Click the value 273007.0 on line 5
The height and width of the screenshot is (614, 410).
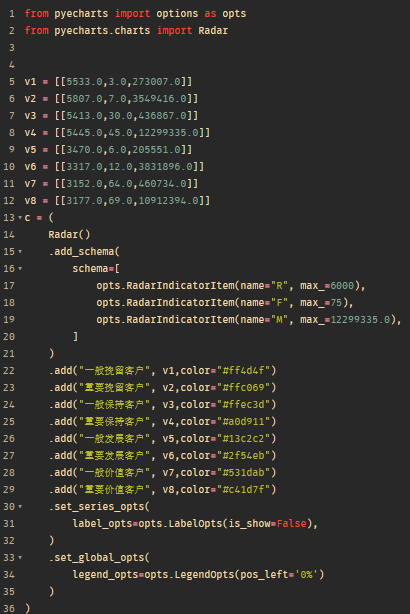point(156,81)
